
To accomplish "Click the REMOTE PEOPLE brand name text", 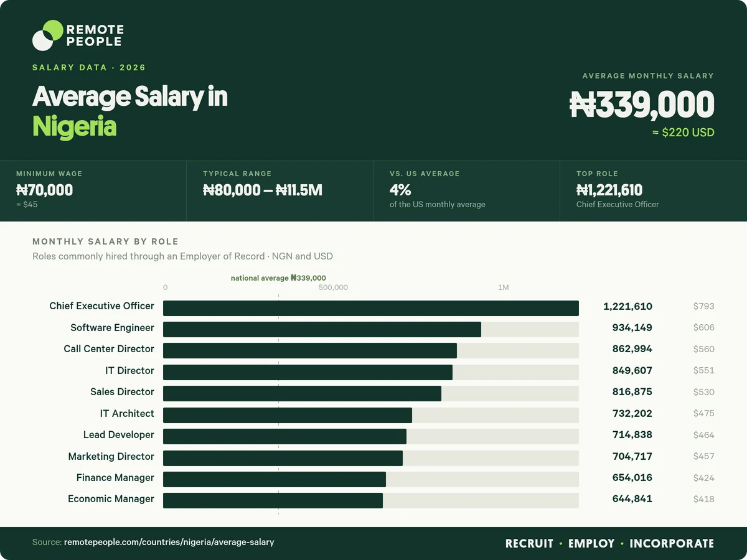I will point(95,35).
